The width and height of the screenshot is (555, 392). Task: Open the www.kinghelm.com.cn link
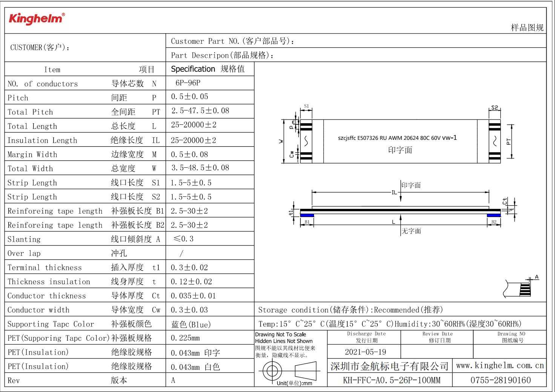[x=500, y=366]
